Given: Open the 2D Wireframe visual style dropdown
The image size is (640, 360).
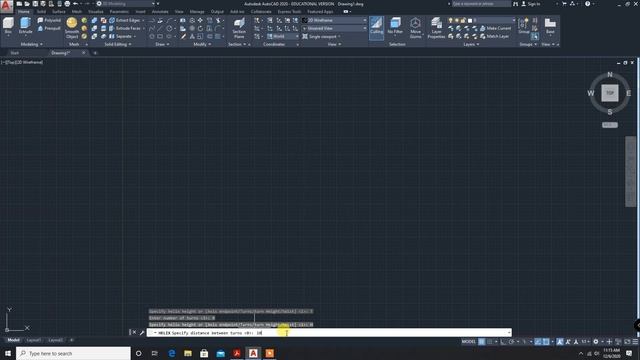Looking at the screenshot, I should pos(335,20).
